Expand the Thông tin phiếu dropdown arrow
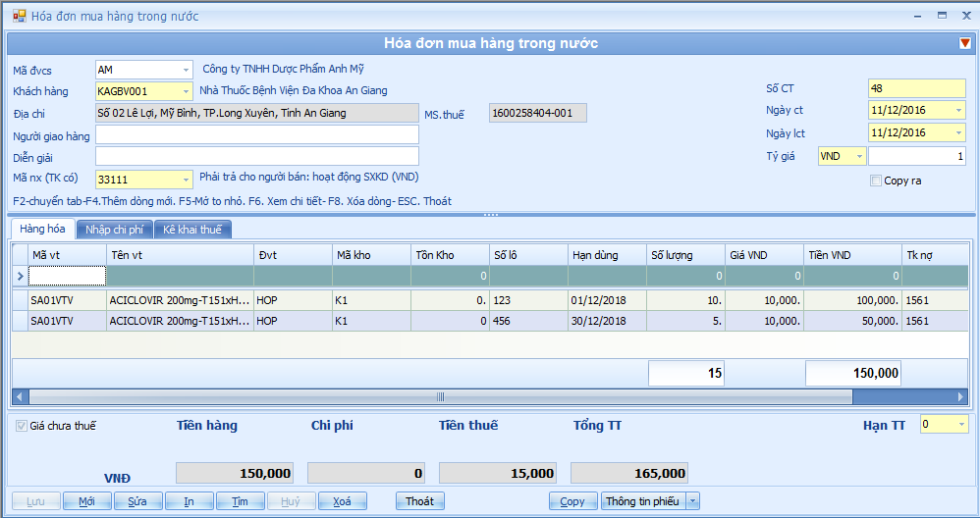Viewport: 980px width, 518px height. (692, 501)
